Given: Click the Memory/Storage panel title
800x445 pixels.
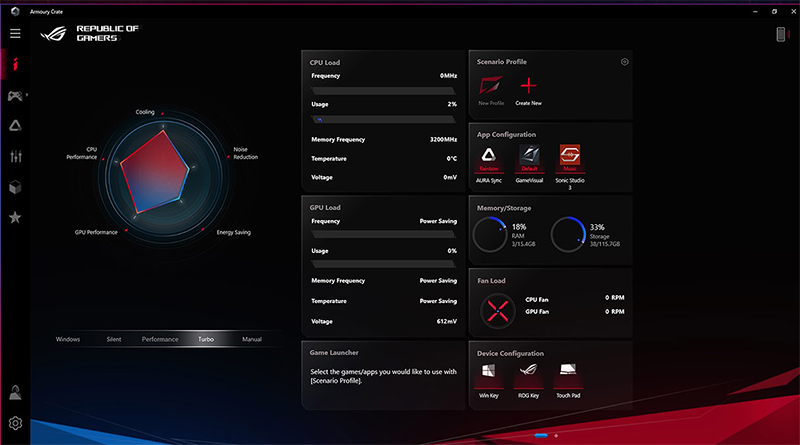Looking at the screenshot, I should 504,208.
